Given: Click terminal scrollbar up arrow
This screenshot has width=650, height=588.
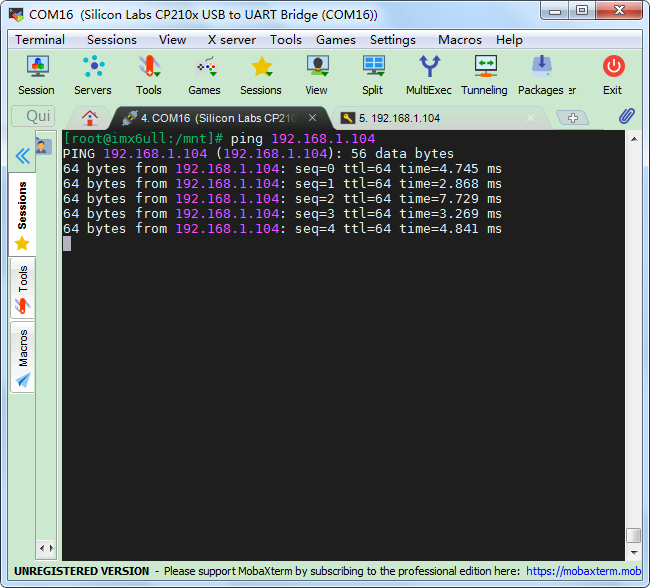Looking at the screenshot, I should (634, 139).
